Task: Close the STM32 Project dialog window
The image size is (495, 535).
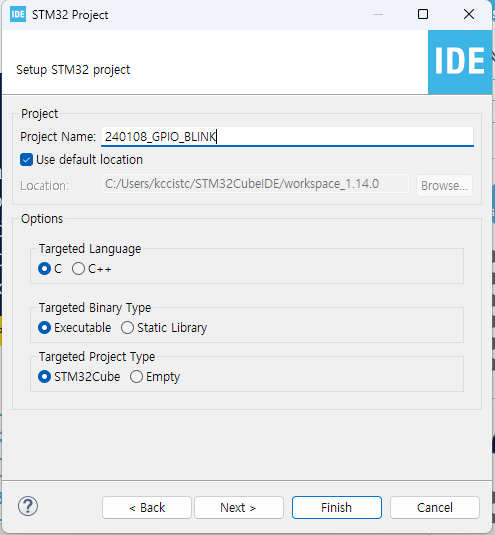Action: click(469, 14)
